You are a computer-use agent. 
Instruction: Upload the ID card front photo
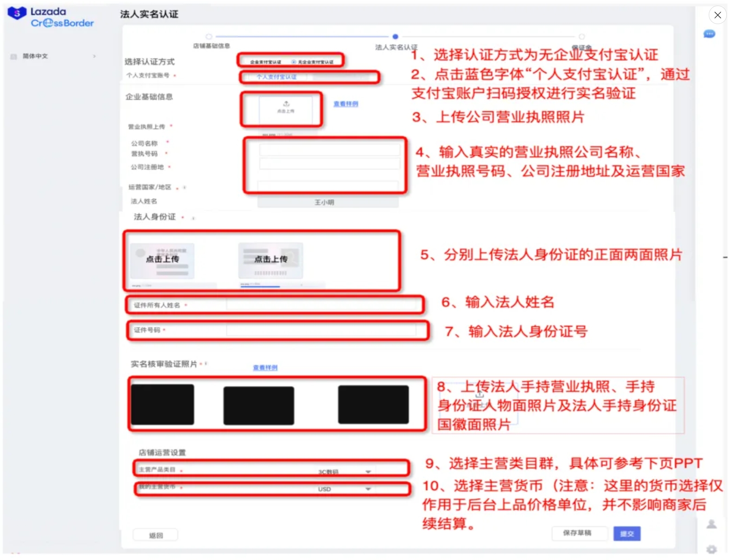click(162, 260)
